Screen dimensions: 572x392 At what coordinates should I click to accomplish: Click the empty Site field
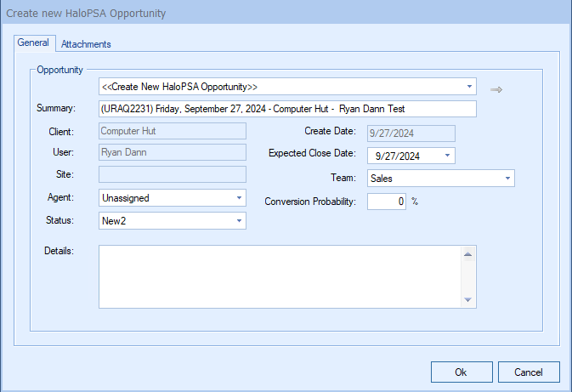[173, 174]
